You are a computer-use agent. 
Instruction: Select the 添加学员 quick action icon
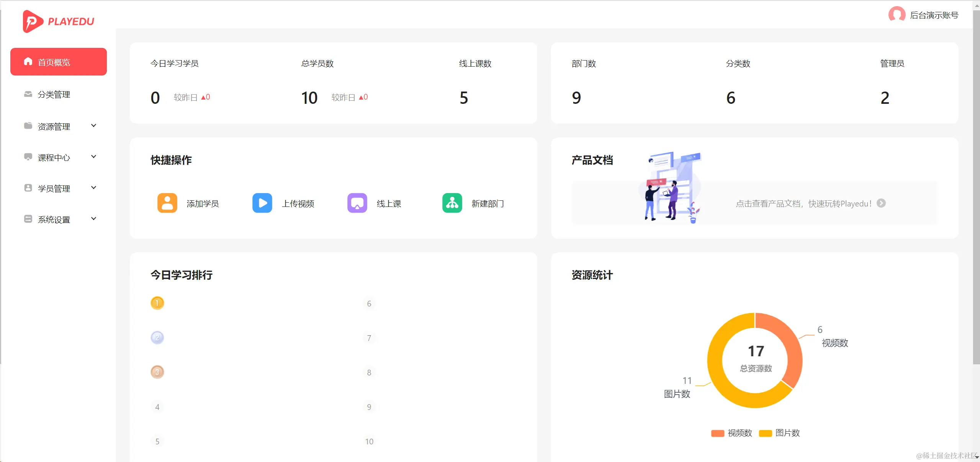coord(167,203)
